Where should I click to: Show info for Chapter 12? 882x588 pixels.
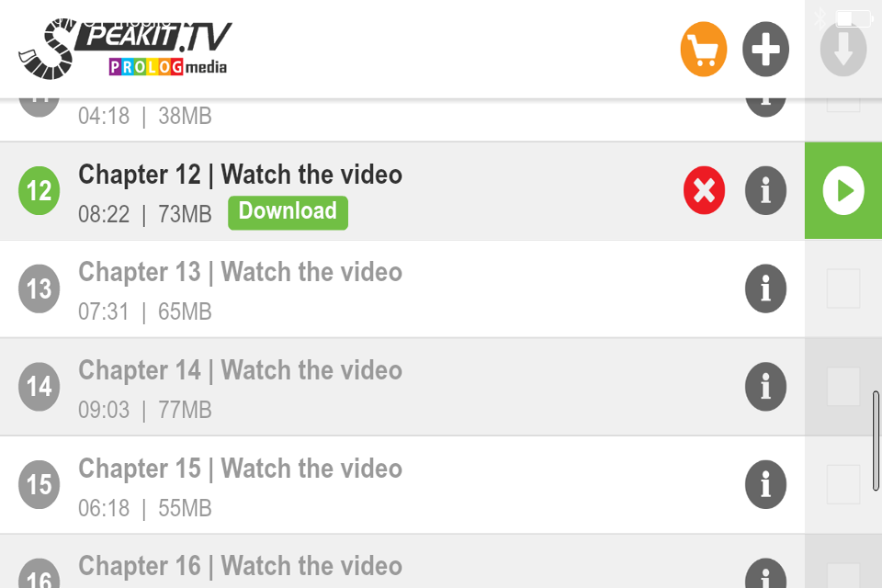pyautogui.click(x=765, y=190)
